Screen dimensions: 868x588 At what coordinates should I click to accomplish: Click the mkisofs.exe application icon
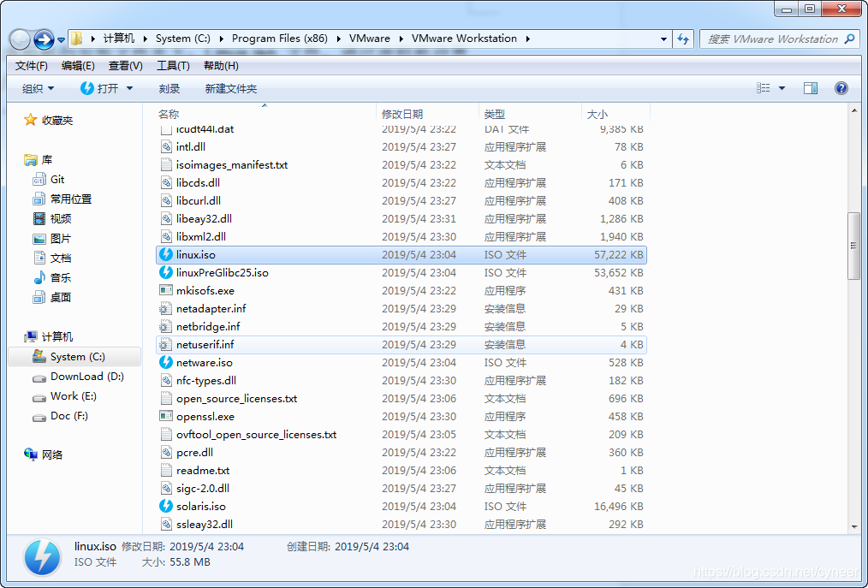pyautogui.click(x=165, y=290)
